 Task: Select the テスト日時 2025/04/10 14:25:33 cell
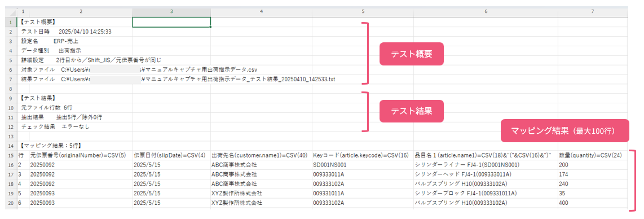pos(67,31)
